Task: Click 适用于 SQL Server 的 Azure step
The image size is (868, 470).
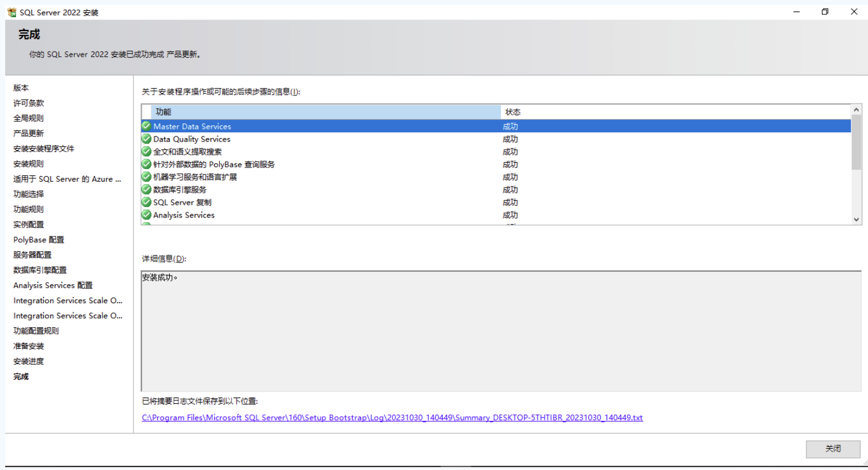Action: [x=67, y=179]
